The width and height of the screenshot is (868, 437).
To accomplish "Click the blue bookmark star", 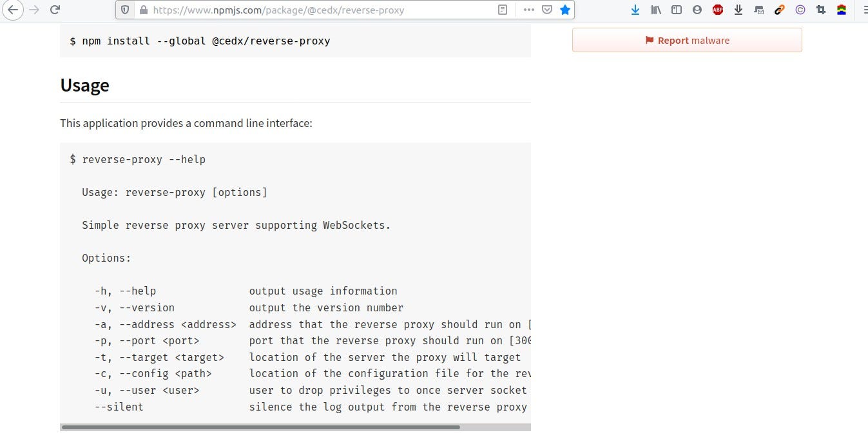I will click(565, 10).
